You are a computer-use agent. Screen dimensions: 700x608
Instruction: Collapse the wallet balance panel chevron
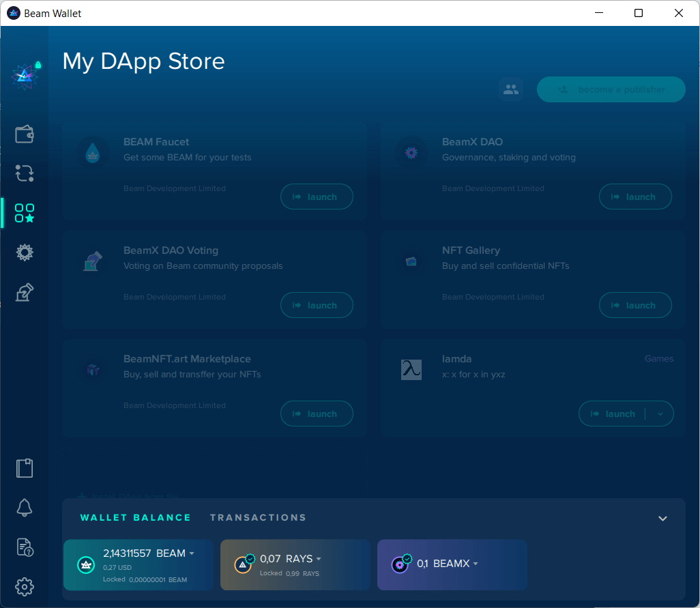coord(662,519)
